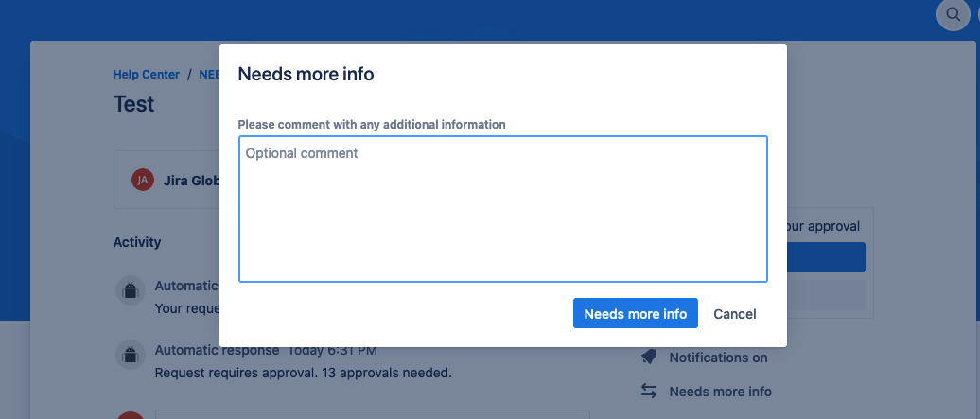Click the Activity section heading
Viewport: 980px width, 419px height.
click(x=137, y=242)
